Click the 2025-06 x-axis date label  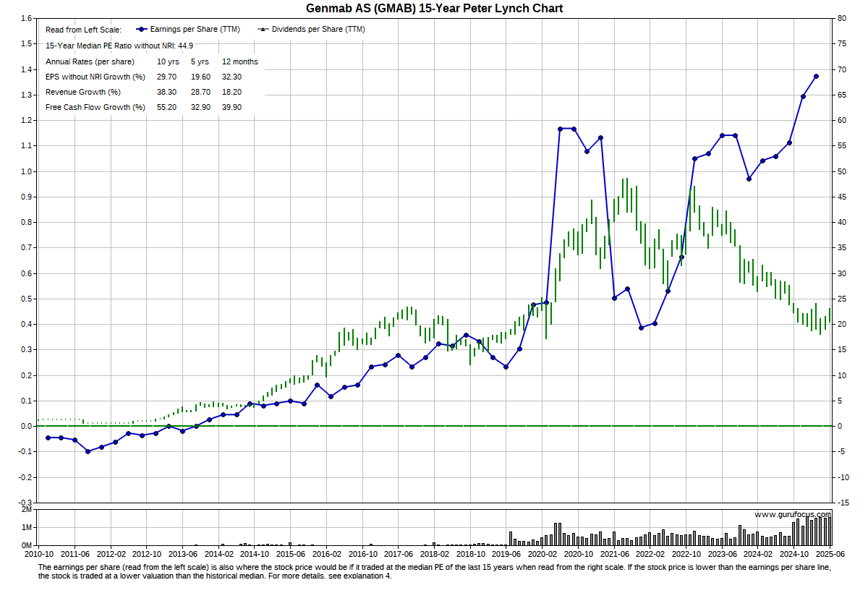[830, 554]
